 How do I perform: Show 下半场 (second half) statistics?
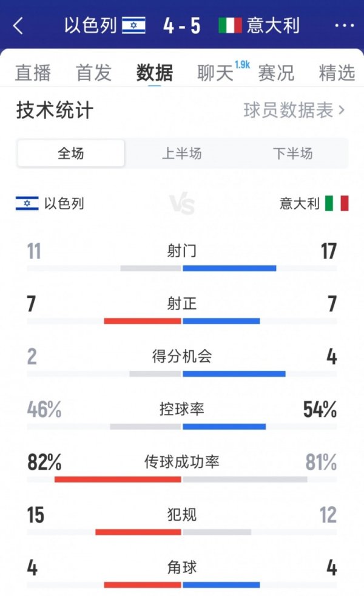pos(294,154)
